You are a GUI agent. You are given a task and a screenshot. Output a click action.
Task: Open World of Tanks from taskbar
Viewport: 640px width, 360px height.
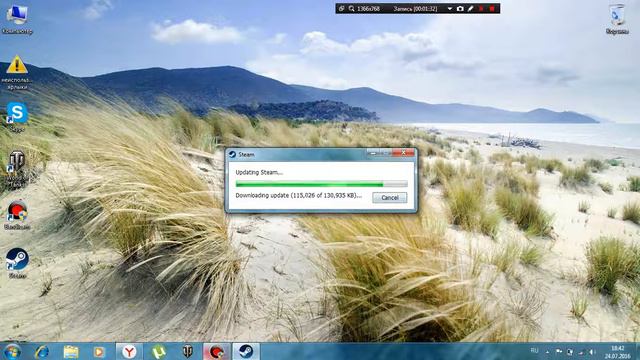pos(187,351)
